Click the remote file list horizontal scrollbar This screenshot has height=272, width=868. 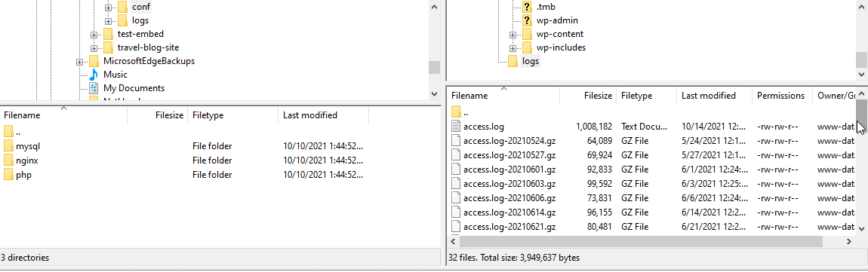coord(641,242)
